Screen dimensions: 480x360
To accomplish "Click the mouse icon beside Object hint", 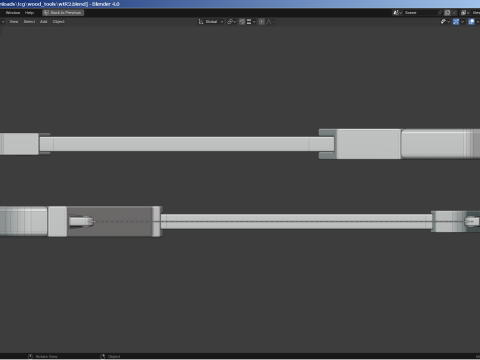I will pyautogui.click(x=103, y=357).
